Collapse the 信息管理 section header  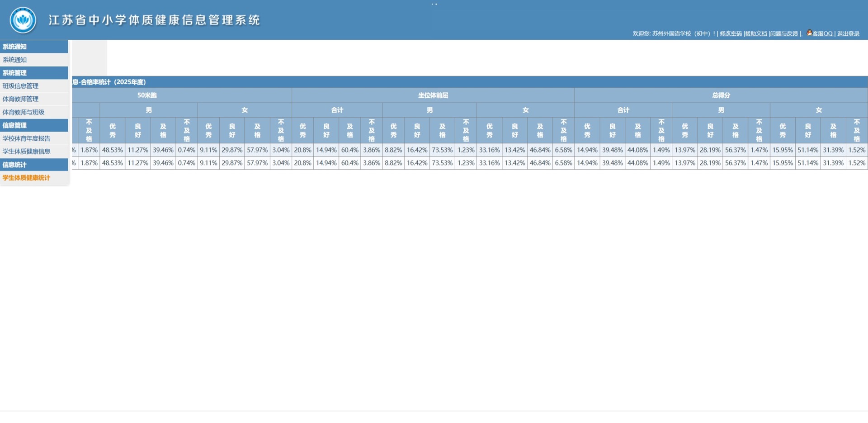pos(34,125)
